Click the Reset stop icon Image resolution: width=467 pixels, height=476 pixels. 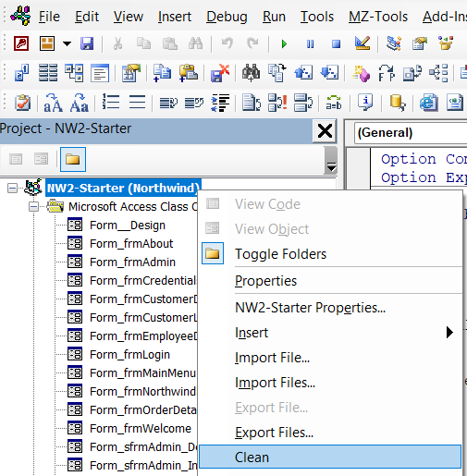click(336, 43)
